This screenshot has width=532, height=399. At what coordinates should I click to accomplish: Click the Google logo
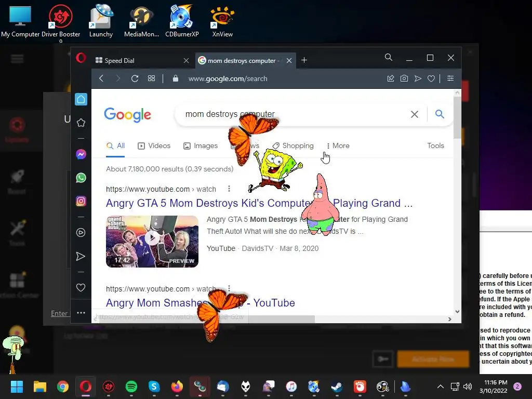127,115
